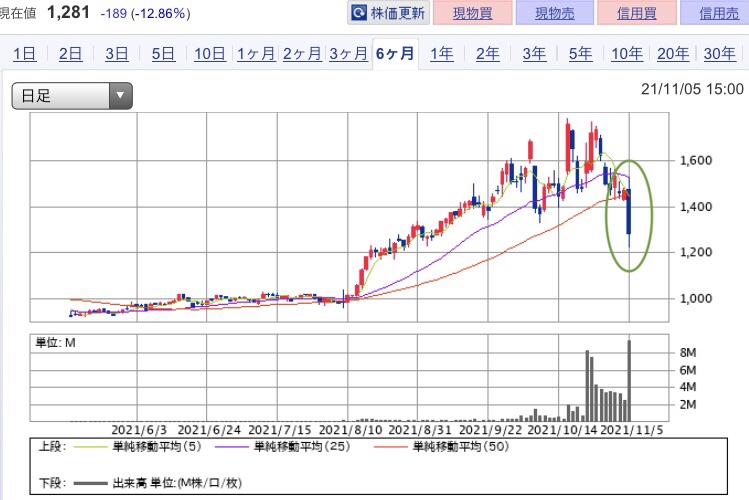The height and width of the screenshot is (500, 749).
Task: Switch chart range to 30年
Action: click(719, 53)
